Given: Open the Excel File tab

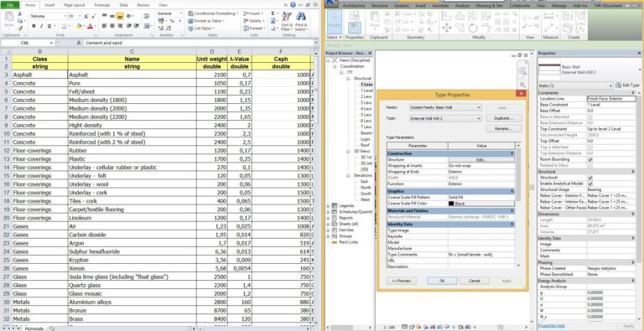Looking at the screenshot, I should click(x=10, y=5).
